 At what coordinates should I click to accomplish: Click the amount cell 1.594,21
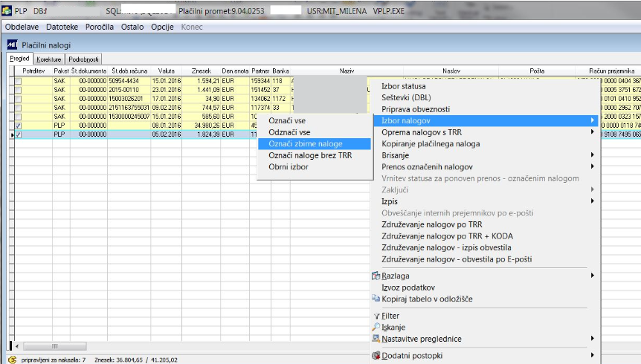201,81
